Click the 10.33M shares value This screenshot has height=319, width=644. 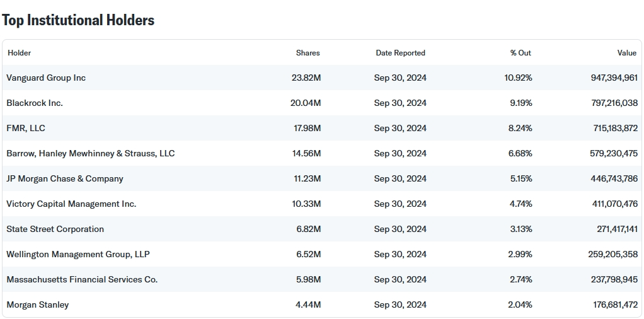click(x=306, y=204)
